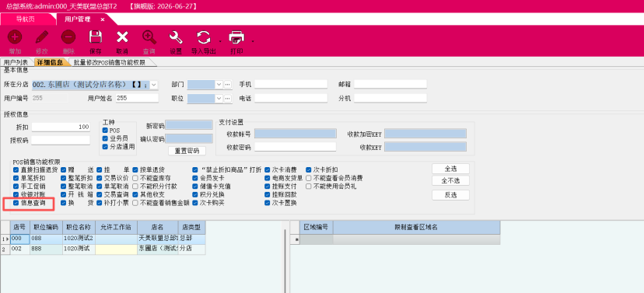Click the 新密码 field
This screenshot has height=293, width=644.
[x=189, y=125]
